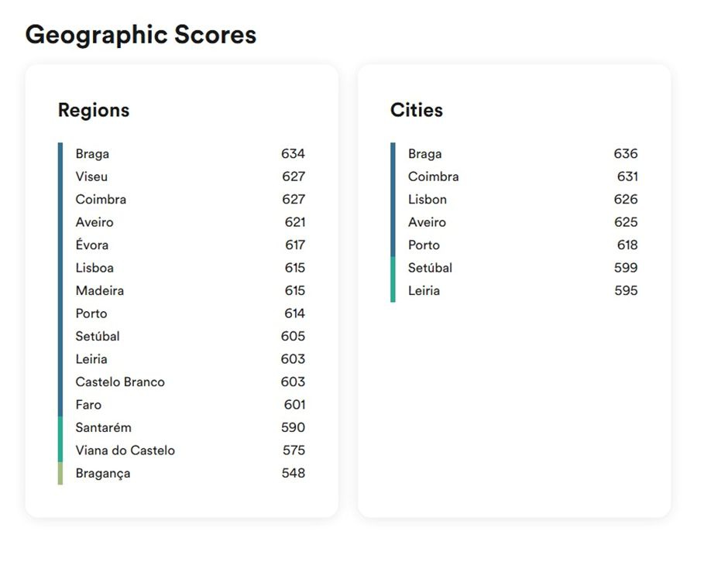Click Braga in the Regions list
The image size is (728, 572).
[x=92, y=154]
